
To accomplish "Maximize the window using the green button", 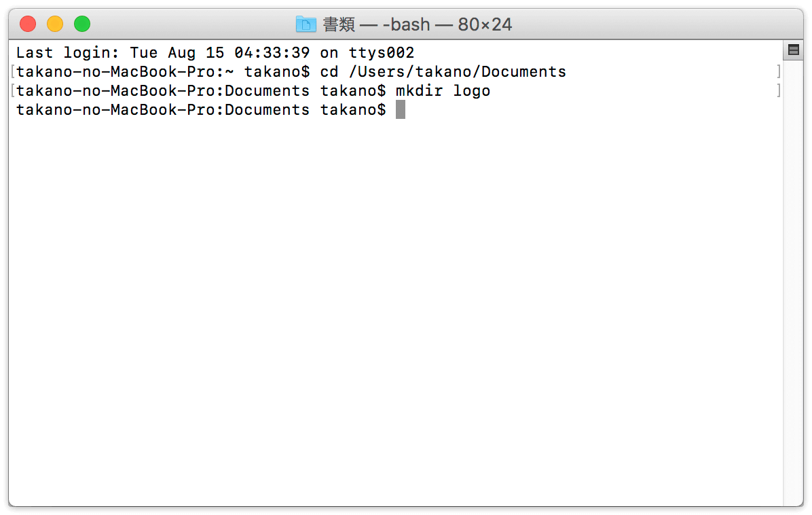I will coord(82,24).
